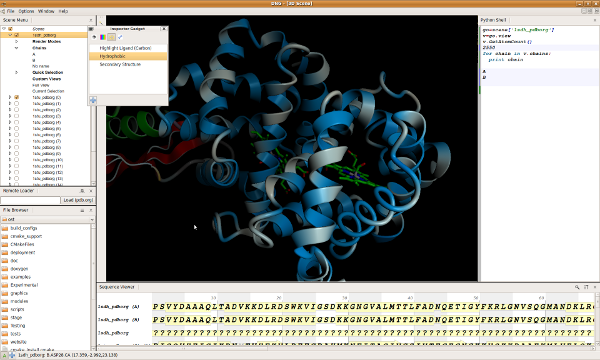This screenshot has width=600, height=360.
Task: Toggle the Scene root checkbox
Action: [10, 29]
